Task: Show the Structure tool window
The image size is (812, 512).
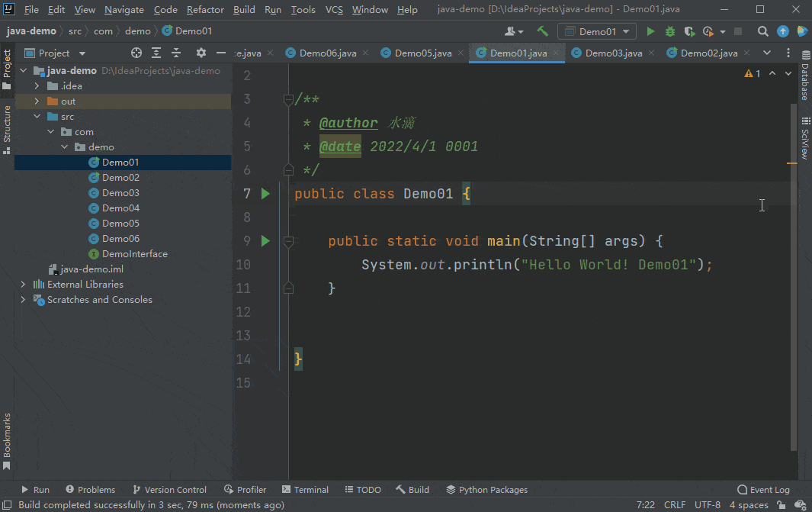Action: click(x=6, y=114)
